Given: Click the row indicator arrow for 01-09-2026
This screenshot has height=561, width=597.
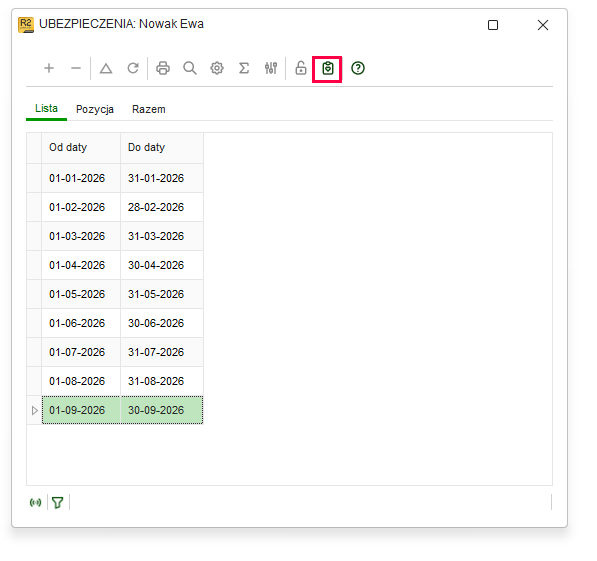Looking at the screenshot, I should tap(34, 410).
